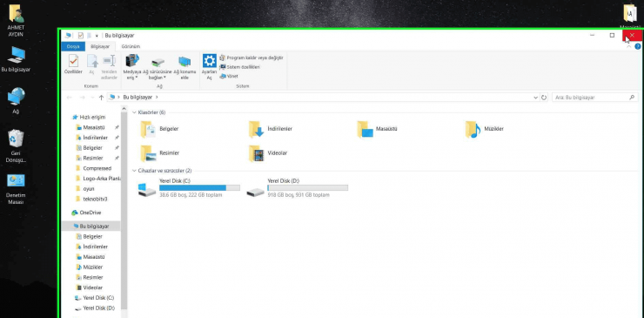This screenshot has width=644, height=318.
Task: Select OneDrive in navigation pane
Action: (x=86, y=213)
